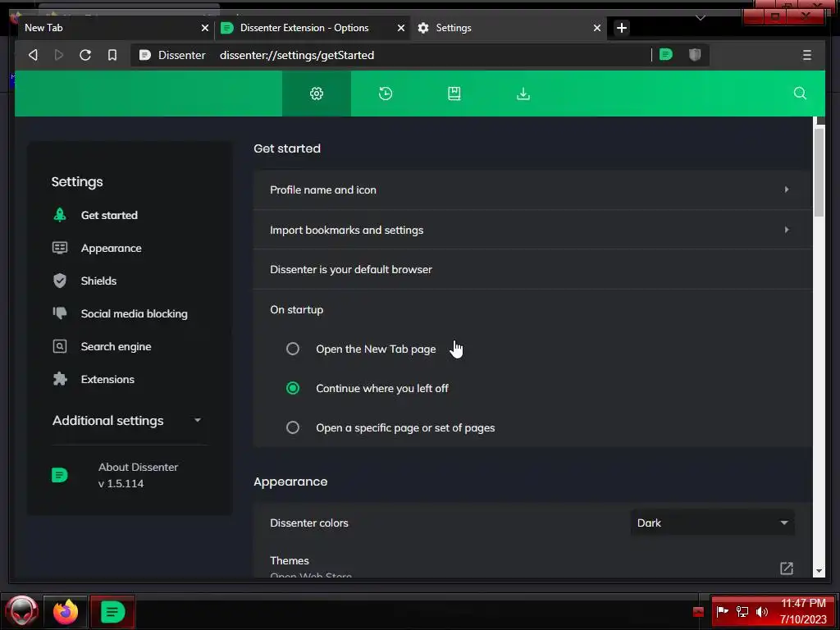This screenshot has width=840, height=630.
Task: Open the Dissenter comments icon in the address bar
Action: (666, 54)
